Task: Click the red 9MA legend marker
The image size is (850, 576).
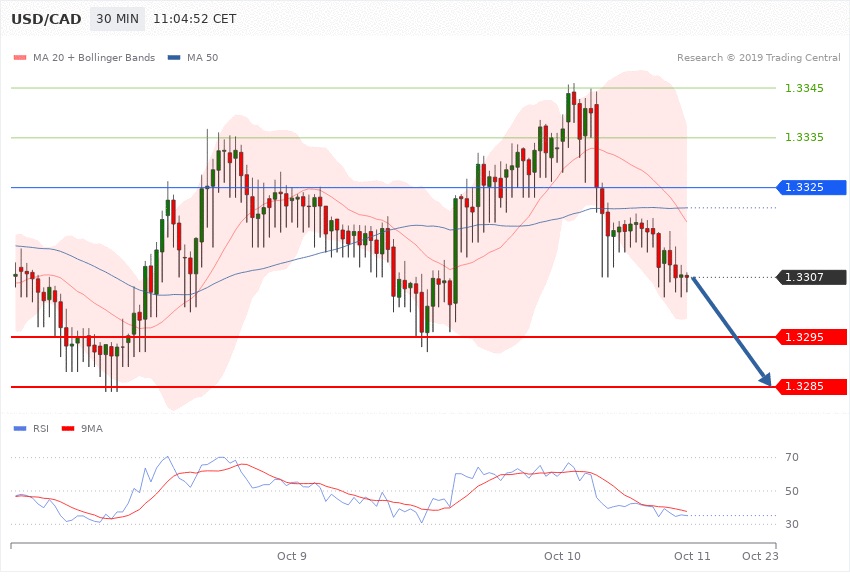Action: pos(68,428)
